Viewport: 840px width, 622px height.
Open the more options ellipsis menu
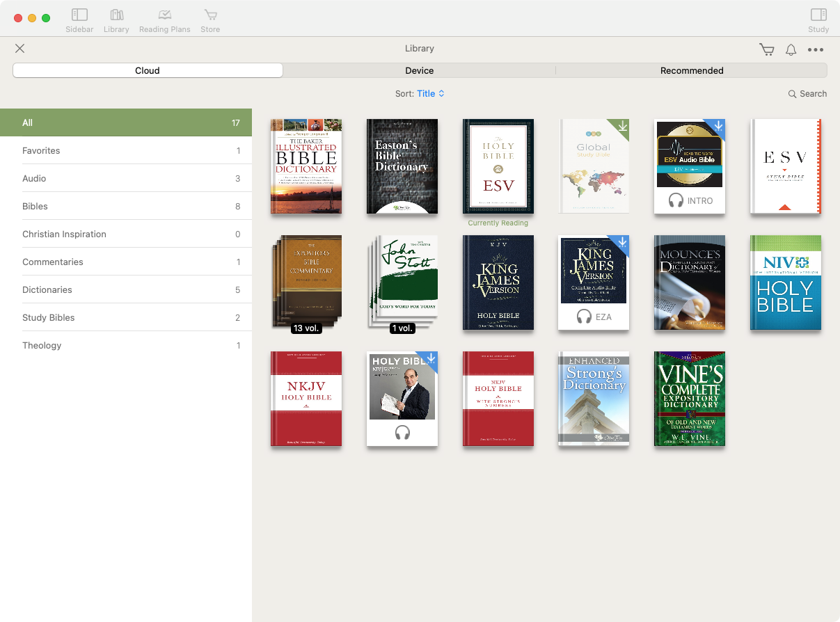[x=816, y=49]
